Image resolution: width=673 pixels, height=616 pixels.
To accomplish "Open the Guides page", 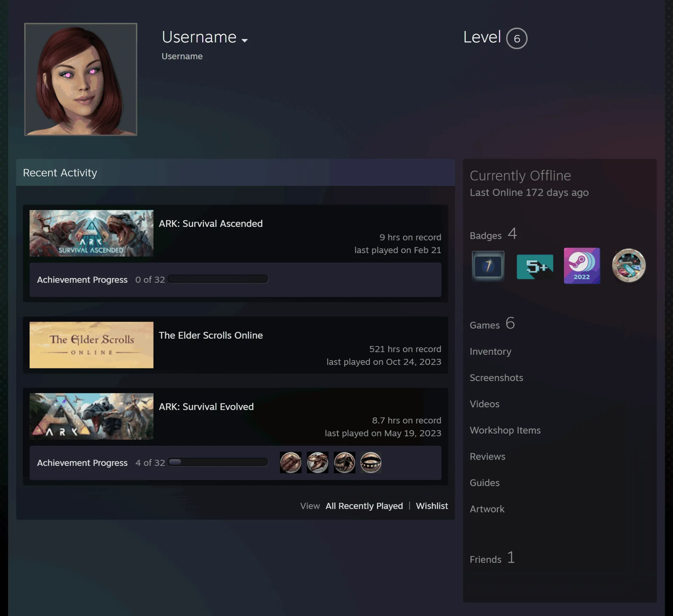I will (484, 483).
